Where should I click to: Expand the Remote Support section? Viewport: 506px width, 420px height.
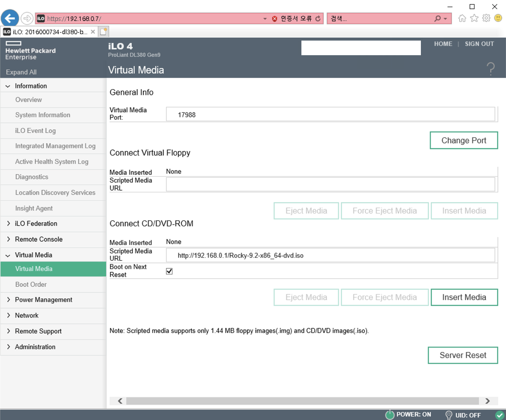click(x=8, y=331)
